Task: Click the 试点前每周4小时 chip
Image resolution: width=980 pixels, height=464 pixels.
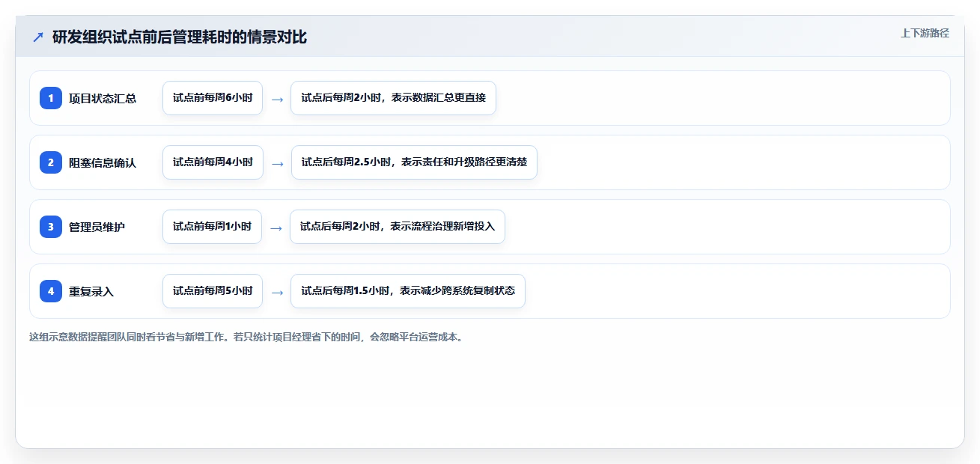Action: click(213, 162)
